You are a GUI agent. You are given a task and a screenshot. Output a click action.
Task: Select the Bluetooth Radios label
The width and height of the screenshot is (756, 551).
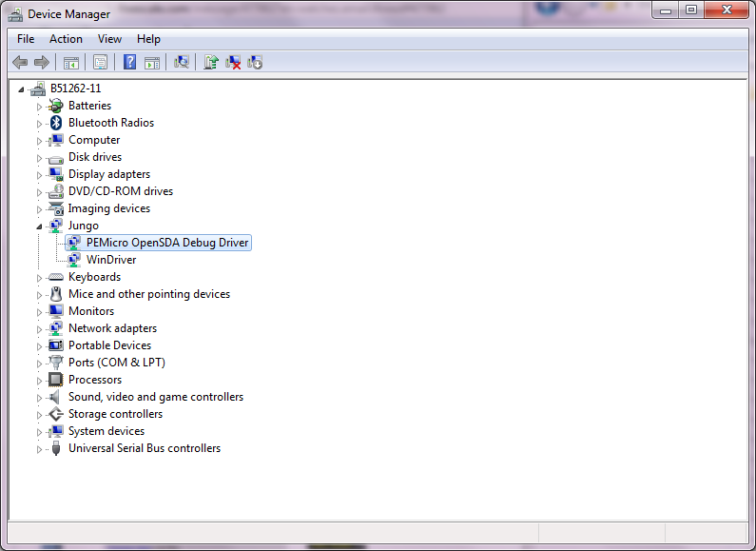point(111,123)
